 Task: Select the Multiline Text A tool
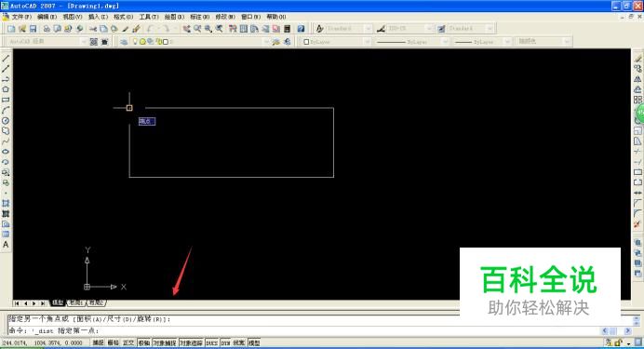6,245
